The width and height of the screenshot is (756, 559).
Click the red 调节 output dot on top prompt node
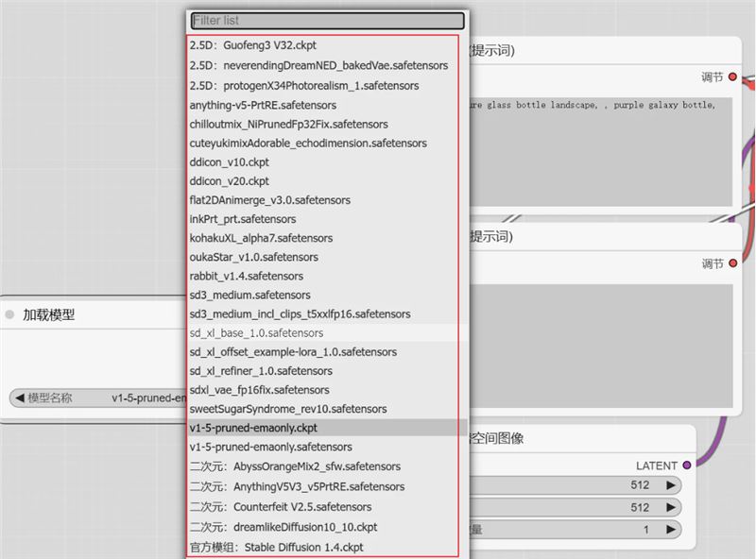(x=732, y=76)
